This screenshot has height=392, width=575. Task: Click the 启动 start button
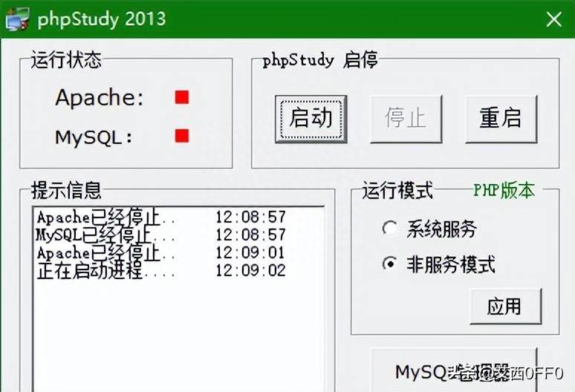[311, 119]
